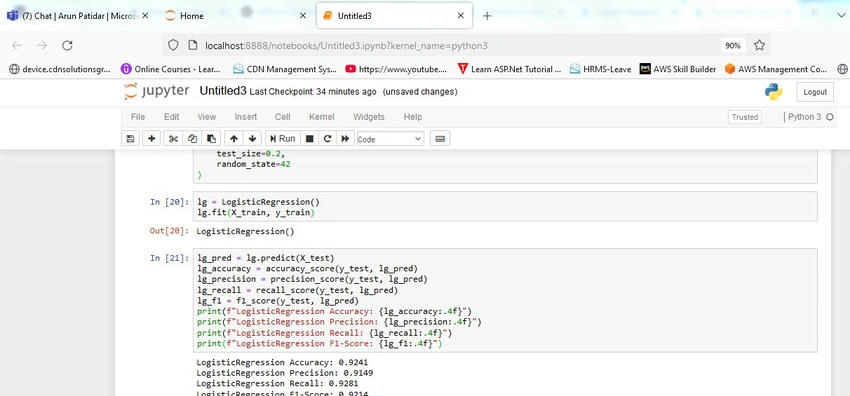Open the Learn ASP.Net Tutorial bookmark
The height and width of the screenshot is (396, 850).
coord(509,69)
